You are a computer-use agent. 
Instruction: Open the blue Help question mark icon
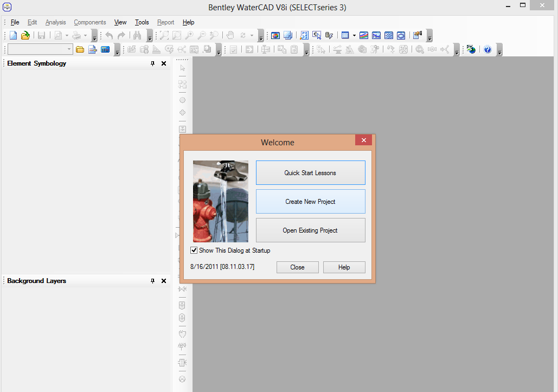[x=487, y=50]
